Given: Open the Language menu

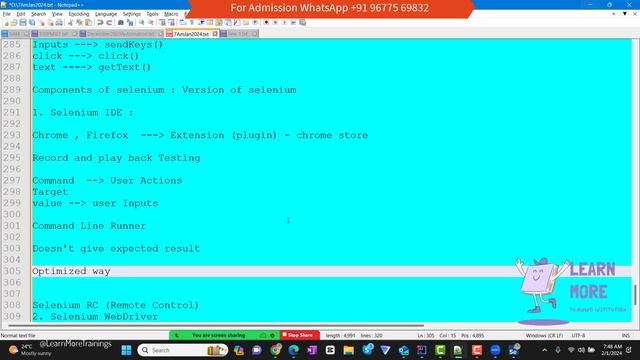Looking at the screenshot, I should 106,14.
